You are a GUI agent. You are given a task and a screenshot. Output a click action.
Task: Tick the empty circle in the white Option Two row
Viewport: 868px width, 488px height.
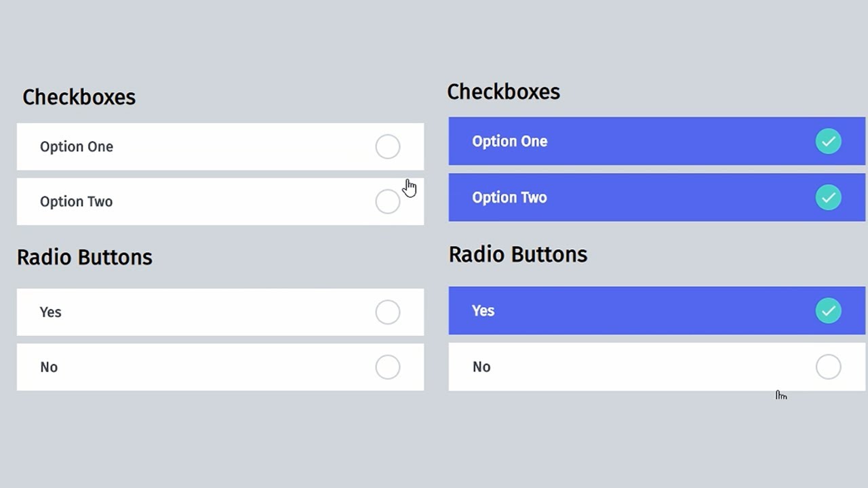(388, 201)
